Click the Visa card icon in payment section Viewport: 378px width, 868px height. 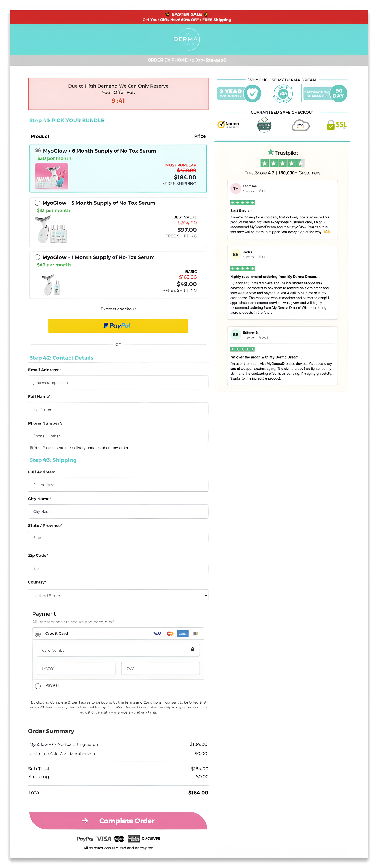(157, 633)
